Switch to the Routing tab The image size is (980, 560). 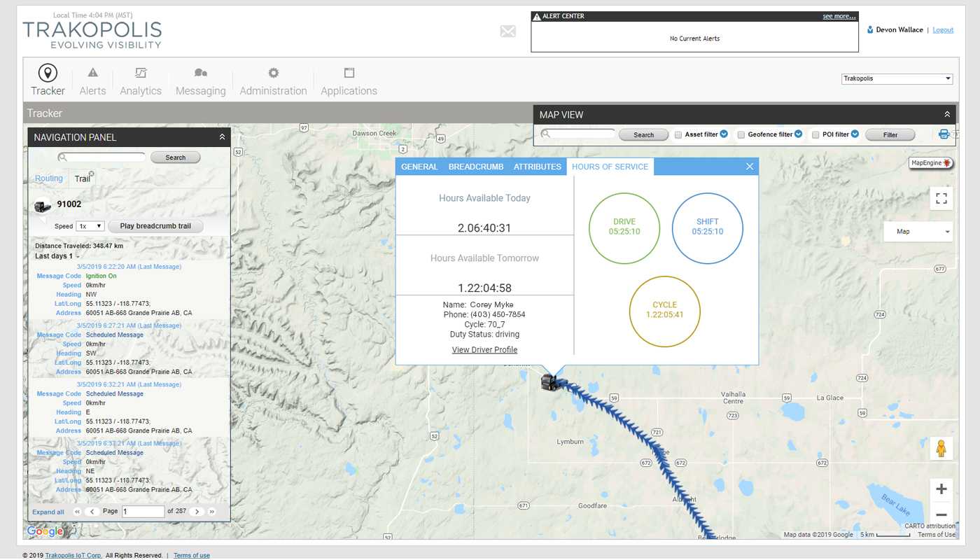(49, 178)
